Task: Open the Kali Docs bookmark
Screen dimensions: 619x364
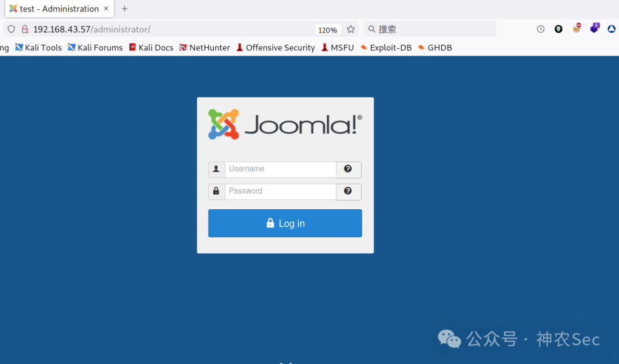Action: [x=151, y=48]
